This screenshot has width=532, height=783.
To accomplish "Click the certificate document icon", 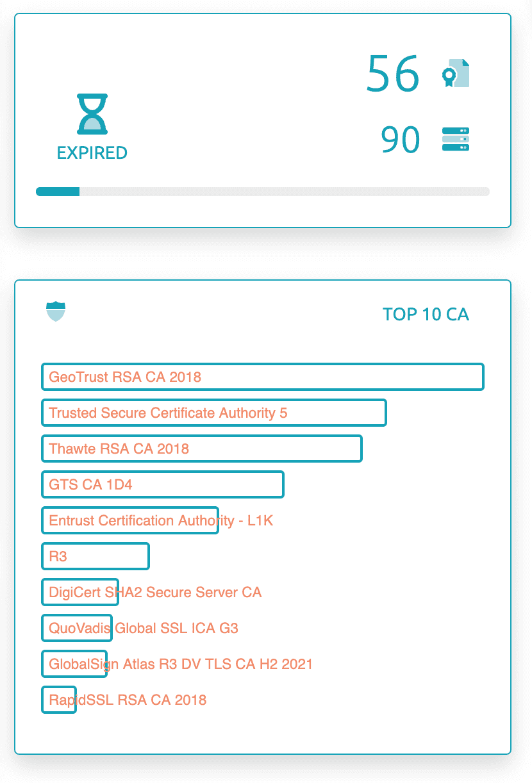I will (x=456, y=74).
